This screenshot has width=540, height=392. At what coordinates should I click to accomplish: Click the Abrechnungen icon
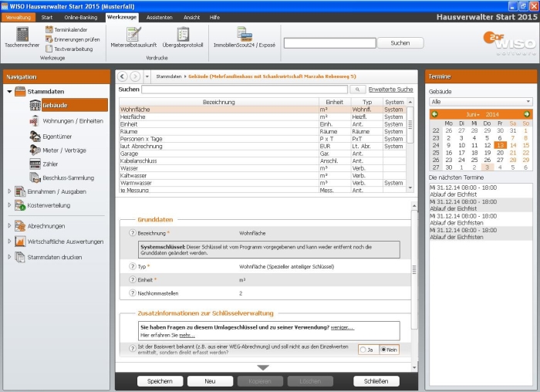20,226
